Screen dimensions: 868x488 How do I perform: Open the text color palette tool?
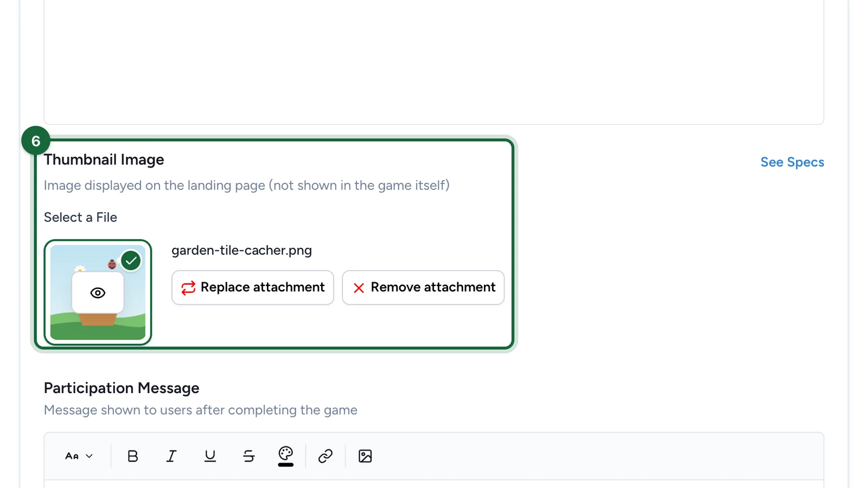pos(286,453)
